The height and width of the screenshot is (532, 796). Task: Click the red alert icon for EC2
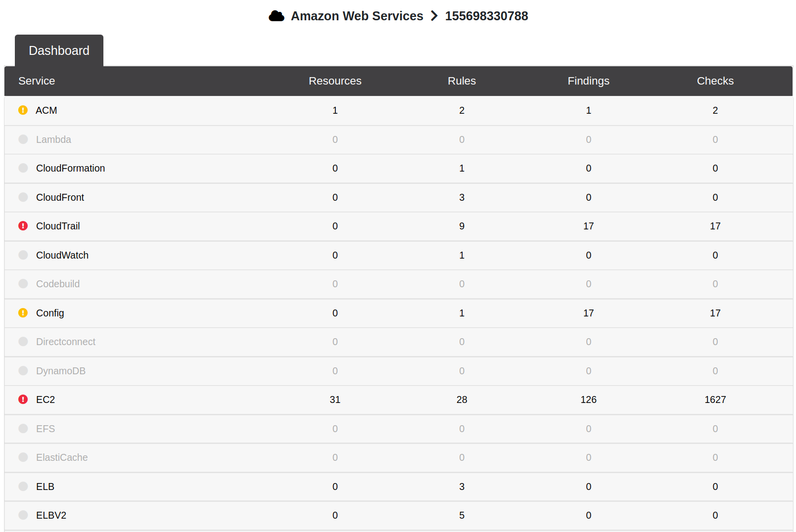[23, 399]
